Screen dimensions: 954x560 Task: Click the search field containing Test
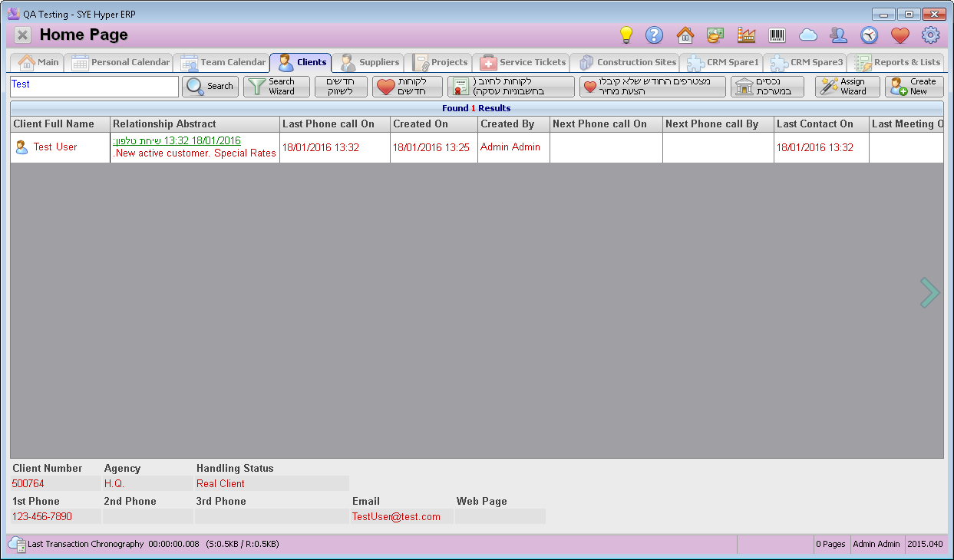click(x=94, y=86)
